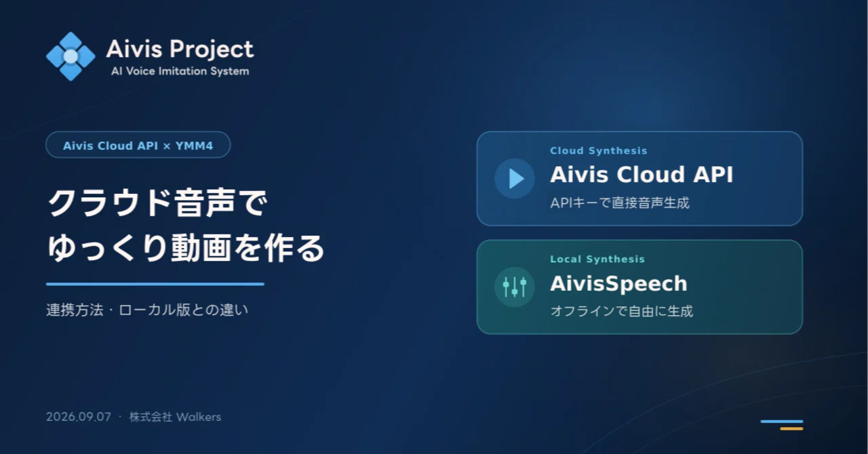Click the headline クラウド音声で
Viewport: 868px width, 454px height.
(157, 203)
